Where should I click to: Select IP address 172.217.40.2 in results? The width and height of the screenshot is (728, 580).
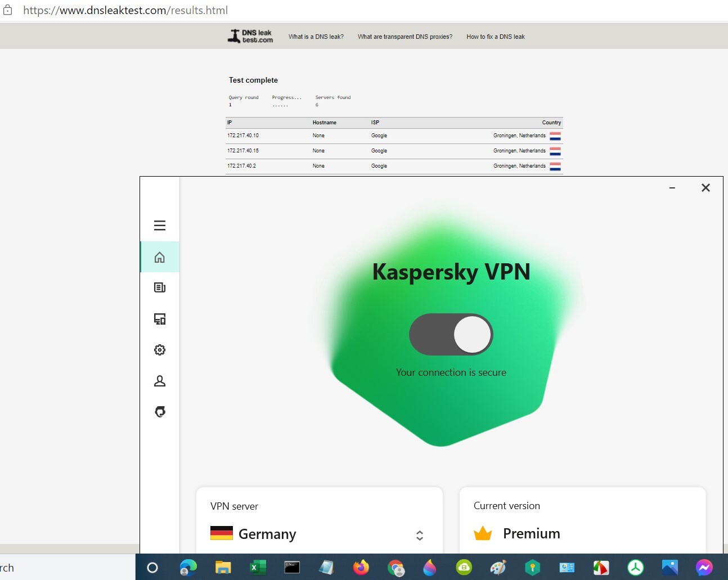[242, 166]
